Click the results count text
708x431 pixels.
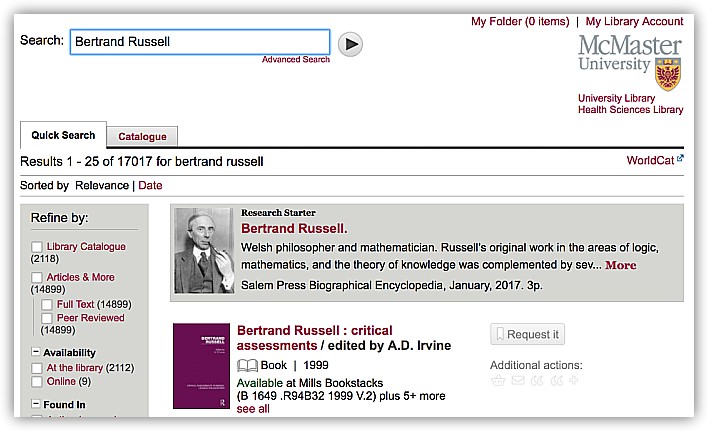[x=142, y=162]
